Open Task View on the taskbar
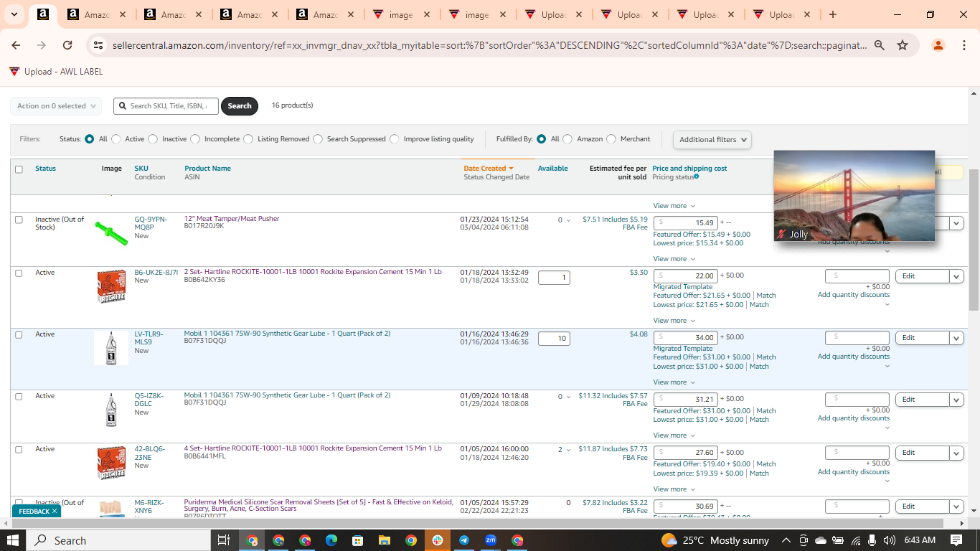980x551 pixels. click(x=223, y=540)
